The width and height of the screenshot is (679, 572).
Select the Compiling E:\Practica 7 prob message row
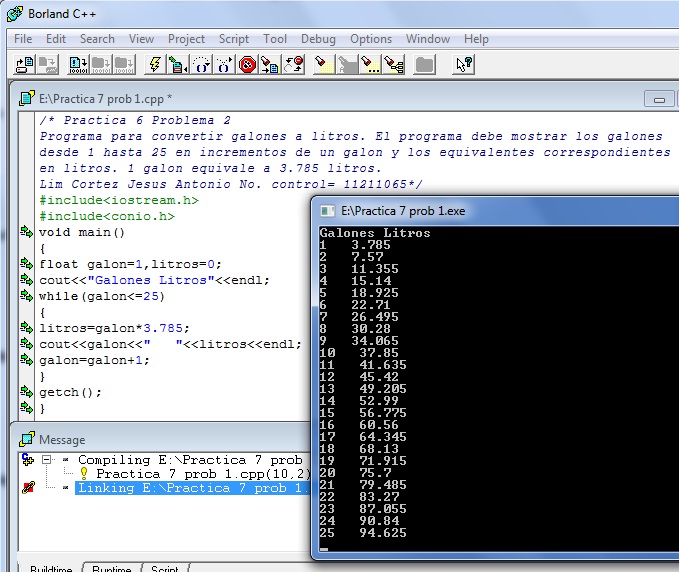click(190, 459)
